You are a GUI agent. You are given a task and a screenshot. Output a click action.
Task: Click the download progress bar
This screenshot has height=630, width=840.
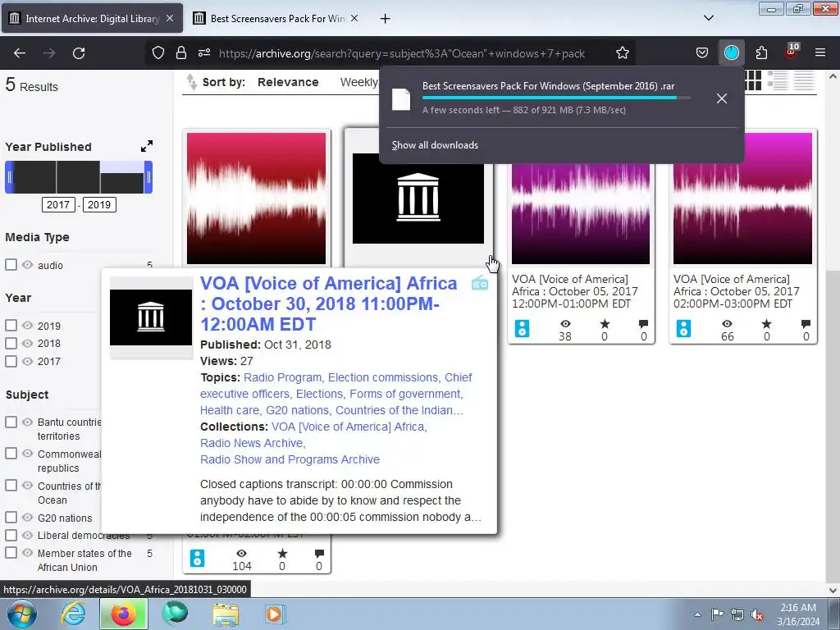pyautogui.click(x=556, y=98)
